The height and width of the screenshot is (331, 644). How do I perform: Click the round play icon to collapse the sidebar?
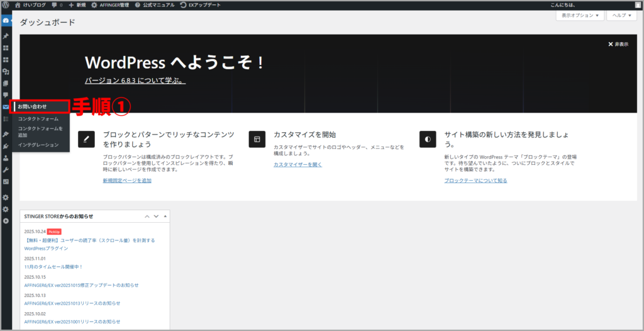(6, 221)
